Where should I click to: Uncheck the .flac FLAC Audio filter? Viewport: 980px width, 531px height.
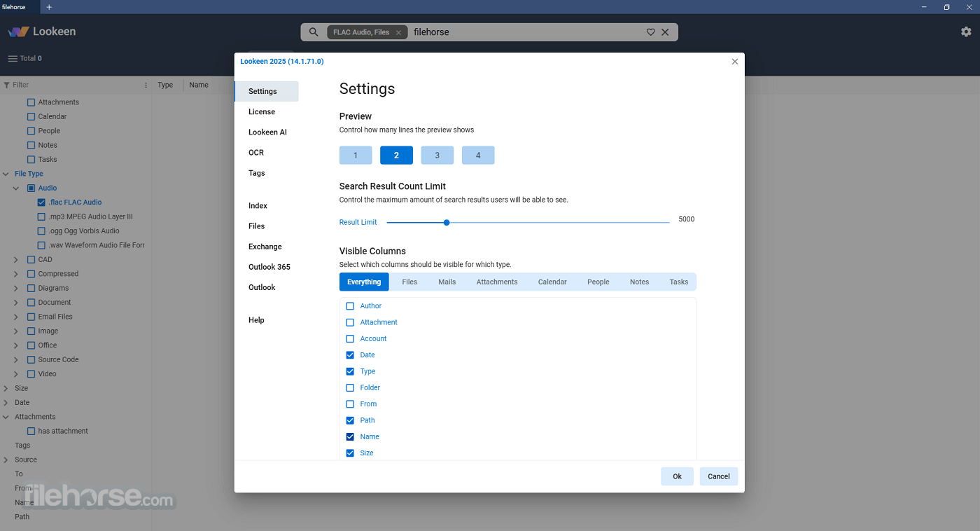pos(41,202)
